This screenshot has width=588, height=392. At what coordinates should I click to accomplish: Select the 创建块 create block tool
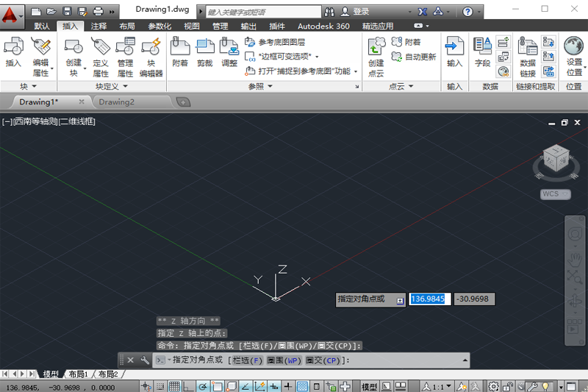pos(74,57)
